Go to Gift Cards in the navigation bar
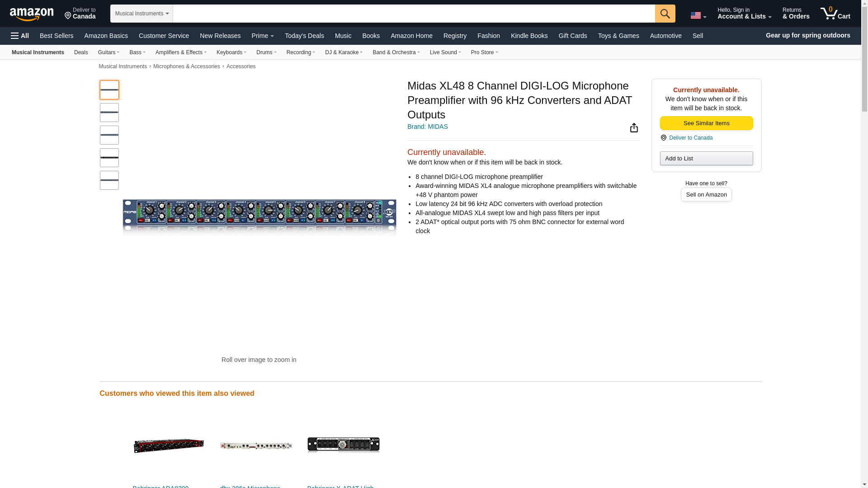Screen dimensions: 868x488 (x=572, y=36)
